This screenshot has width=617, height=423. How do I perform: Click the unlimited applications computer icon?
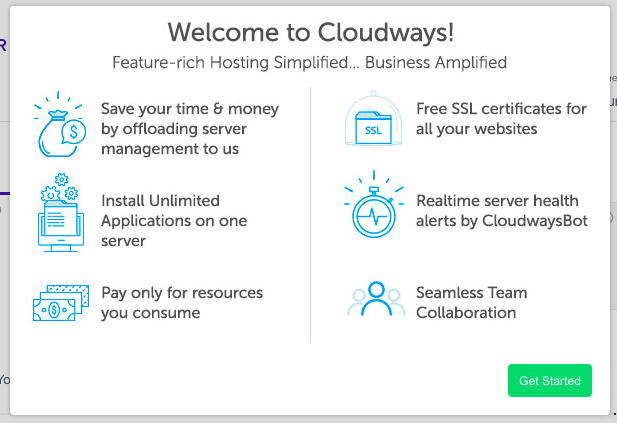61,212
